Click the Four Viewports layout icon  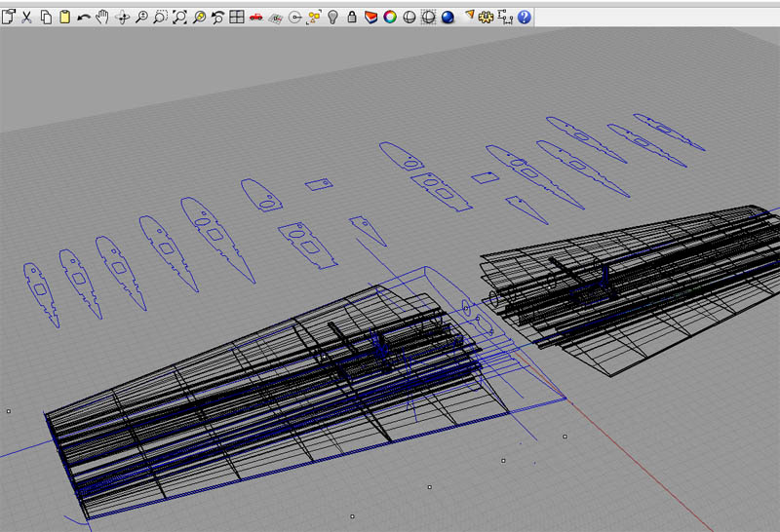237,17
